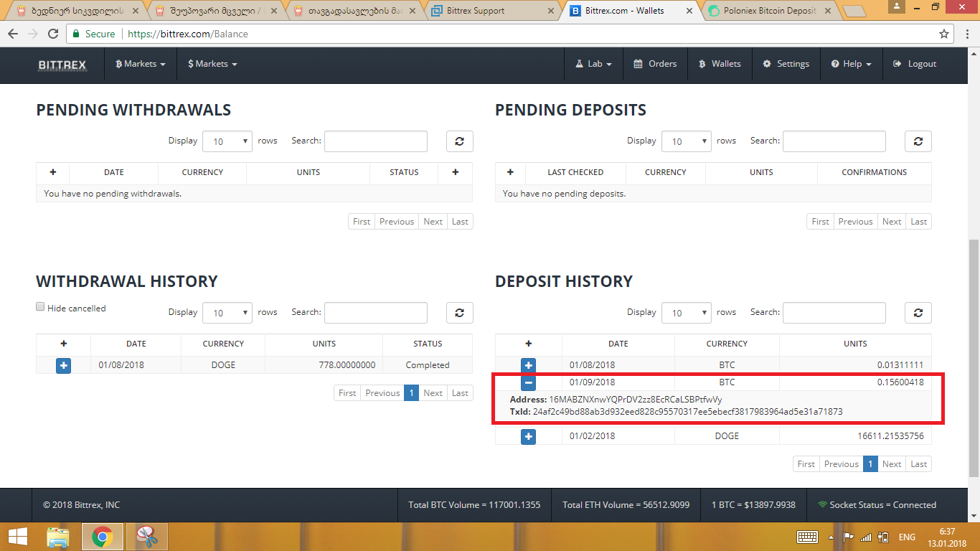Sort Deposit History by Units column
This screenshot has width=980, height=551.
coord(855,344)
